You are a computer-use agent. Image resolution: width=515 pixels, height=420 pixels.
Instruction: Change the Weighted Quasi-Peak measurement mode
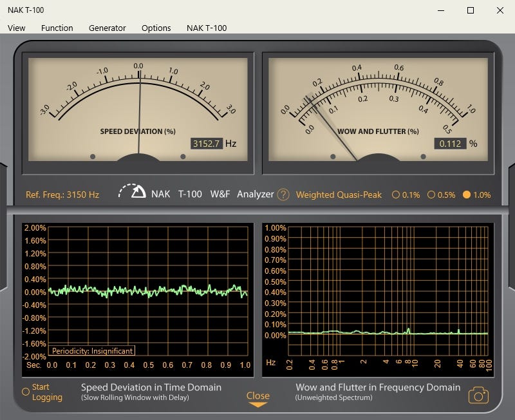tap(339, 195)
